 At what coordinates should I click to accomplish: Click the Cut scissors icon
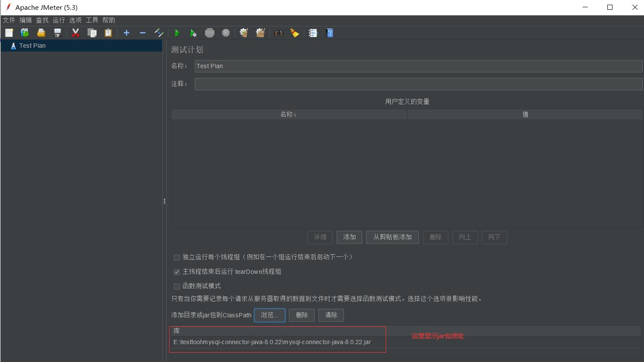click(76, 33)
